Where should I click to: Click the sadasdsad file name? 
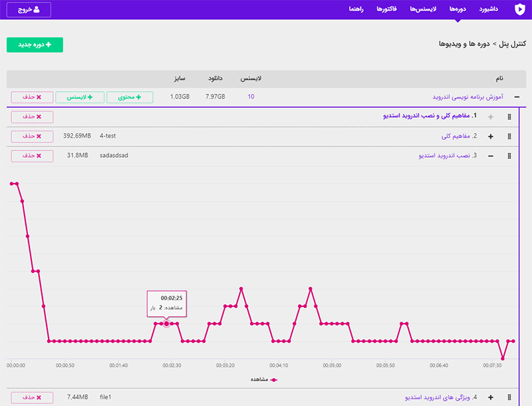point(114,156)
